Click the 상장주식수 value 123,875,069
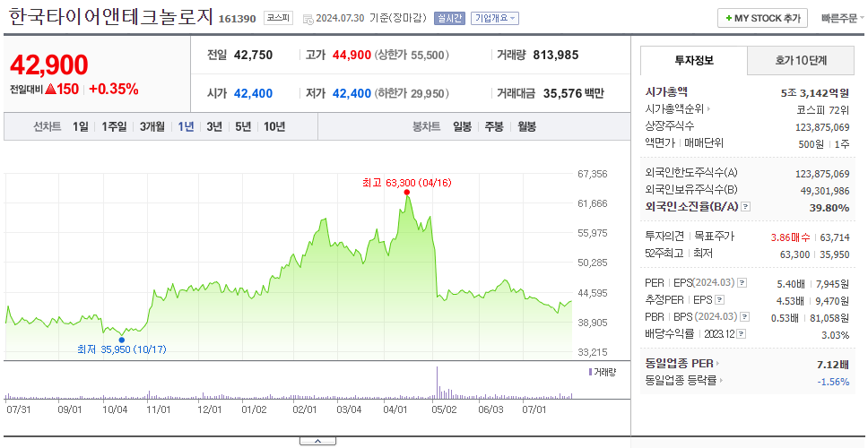 [x=822, y=127]
